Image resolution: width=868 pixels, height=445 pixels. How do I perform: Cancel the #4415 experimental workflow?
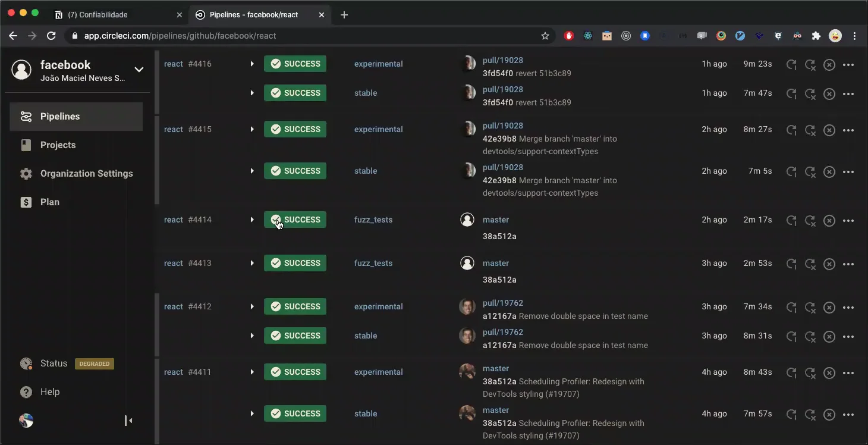(x=829, y=130)
